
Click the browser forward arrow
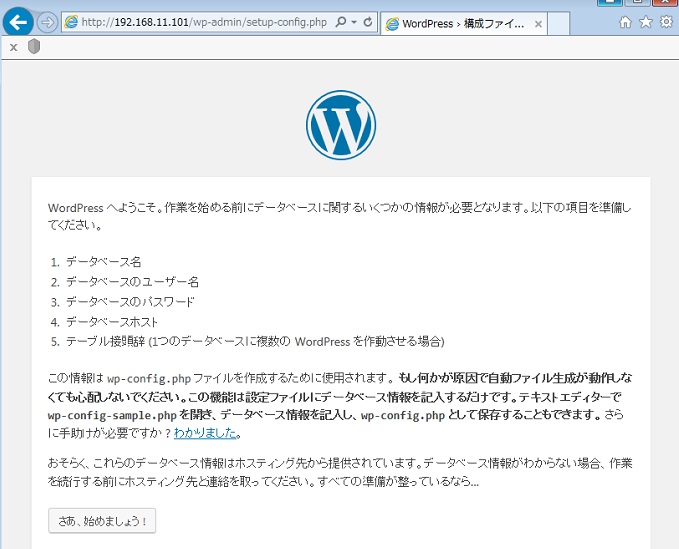tap(47, 22)
